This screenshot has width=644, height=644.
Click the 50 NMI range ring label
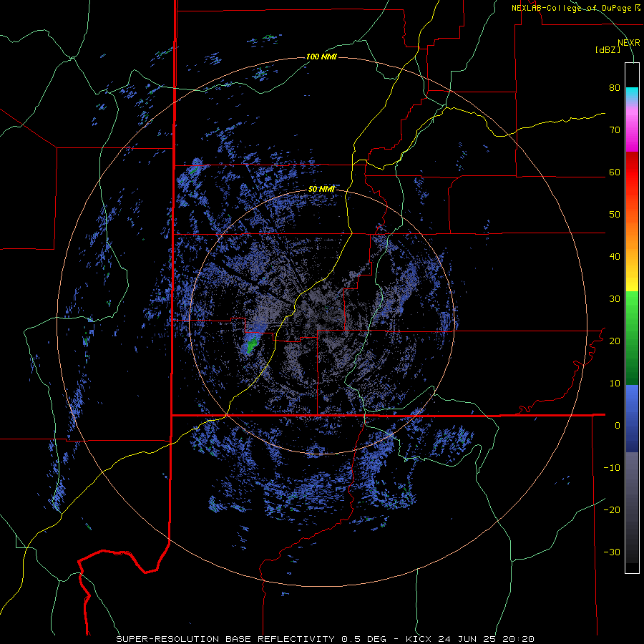321,190
